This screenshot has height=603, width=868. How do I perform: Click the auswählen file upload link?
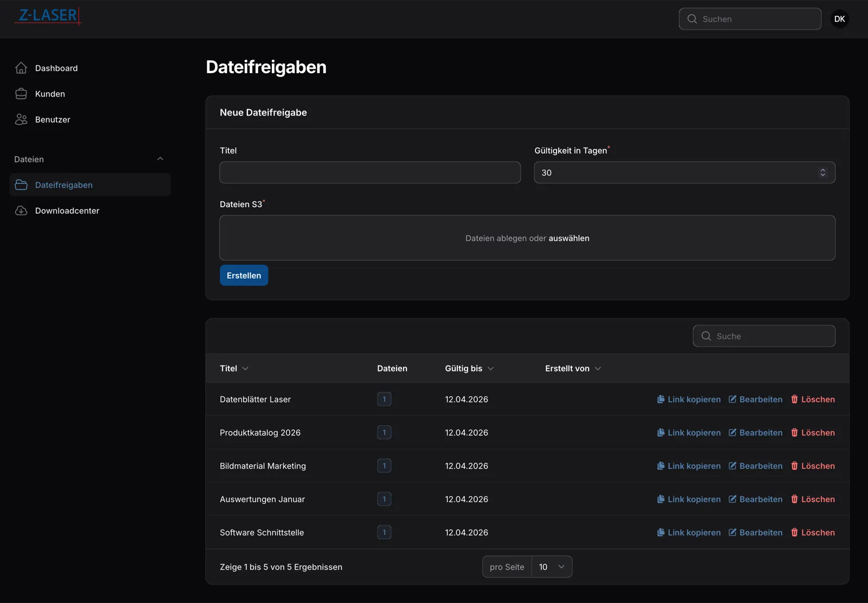point(569,238)
